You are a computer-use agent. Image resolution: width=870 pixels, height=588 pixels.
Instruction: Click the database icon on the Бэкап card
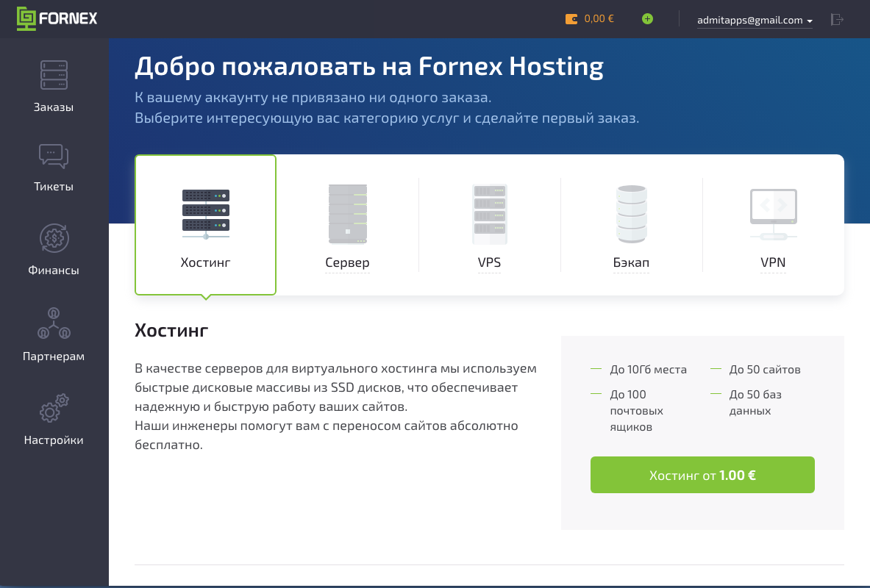631,213
